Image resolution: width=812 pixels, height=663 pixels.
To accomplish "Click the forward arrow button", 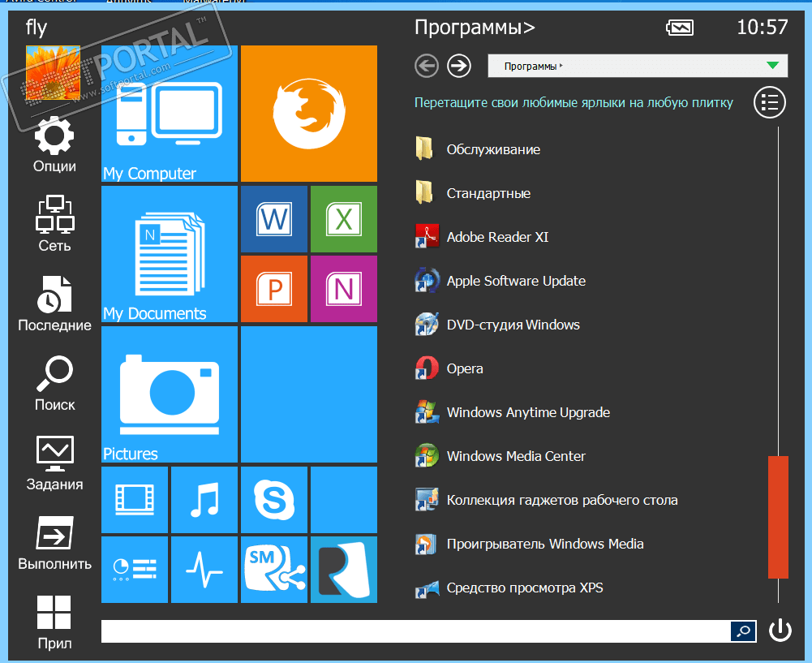I will tap(459, 66).
